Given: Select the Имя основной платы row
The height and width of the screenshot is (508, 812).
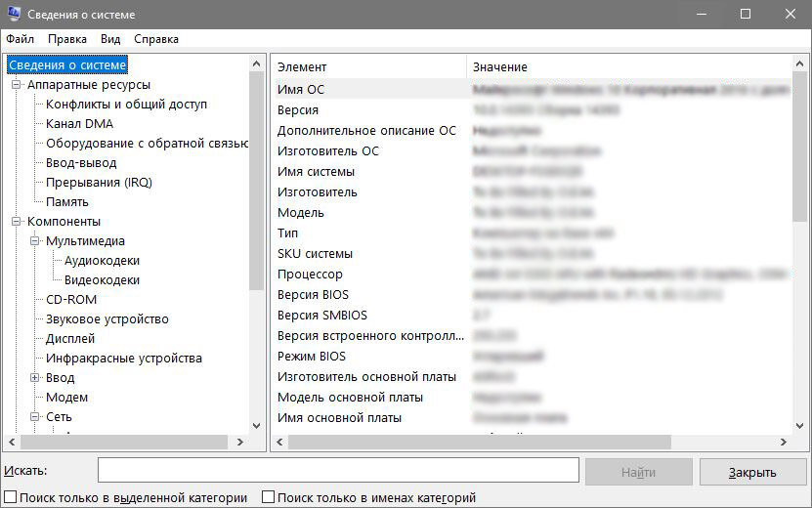Looking at the screenshot, I should tap(532, 417).
